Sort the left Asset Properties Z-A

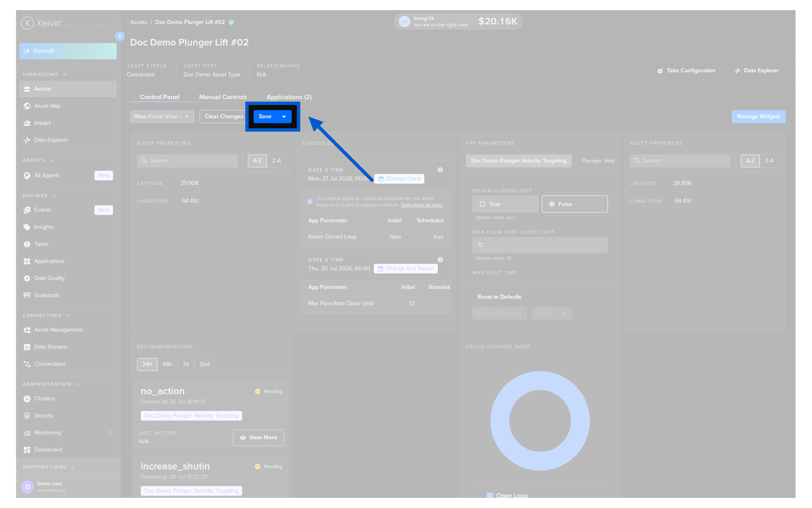click(x=276, y=161)
